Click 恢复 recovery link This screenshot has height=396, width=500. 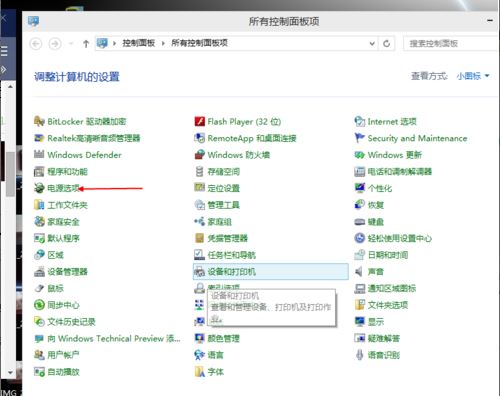point(376,205)
